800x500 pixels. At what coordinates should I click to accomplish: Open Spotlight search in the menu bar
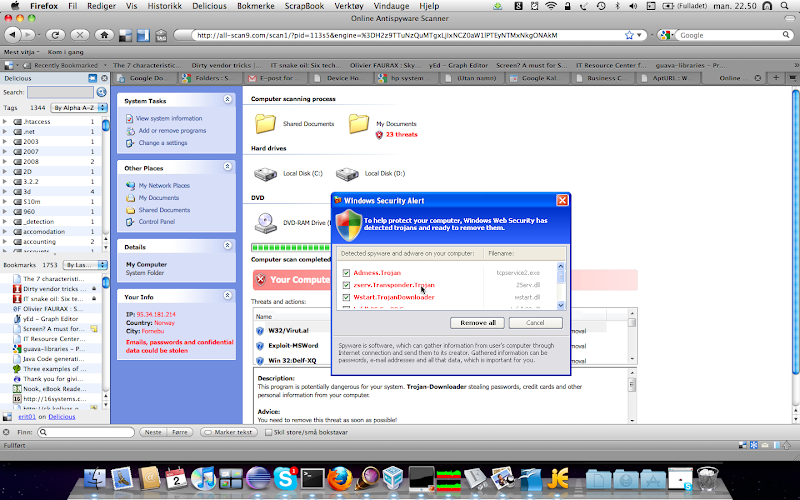(784, 6)
